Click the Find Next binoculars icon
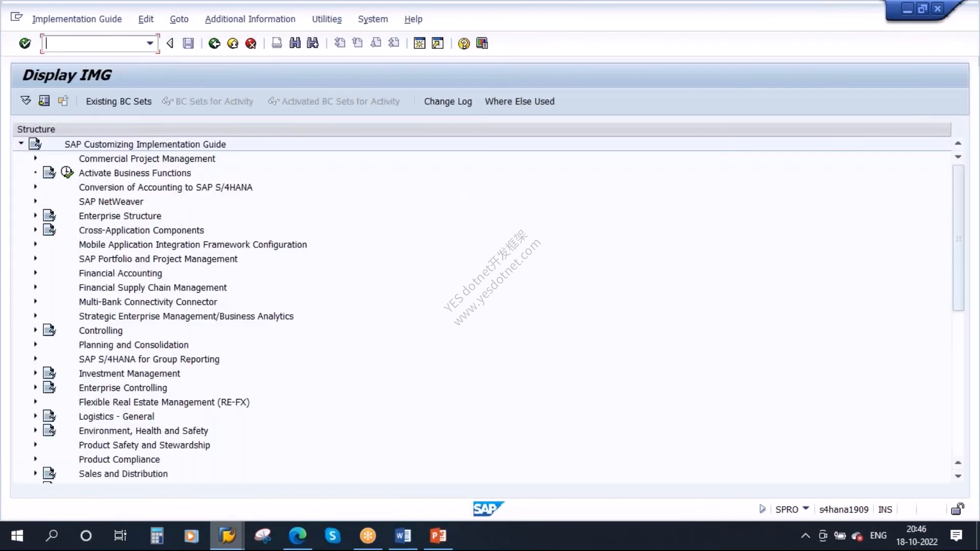 pyautogui.click(x=313, y=43)
